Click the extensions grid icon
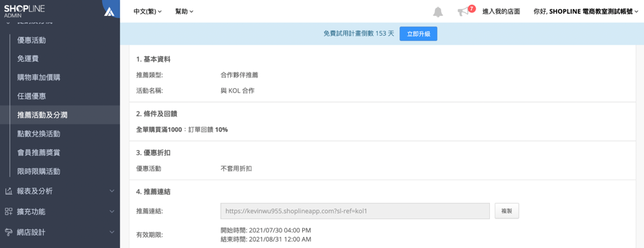The image size is (644, 248). (x=8, y=212)
